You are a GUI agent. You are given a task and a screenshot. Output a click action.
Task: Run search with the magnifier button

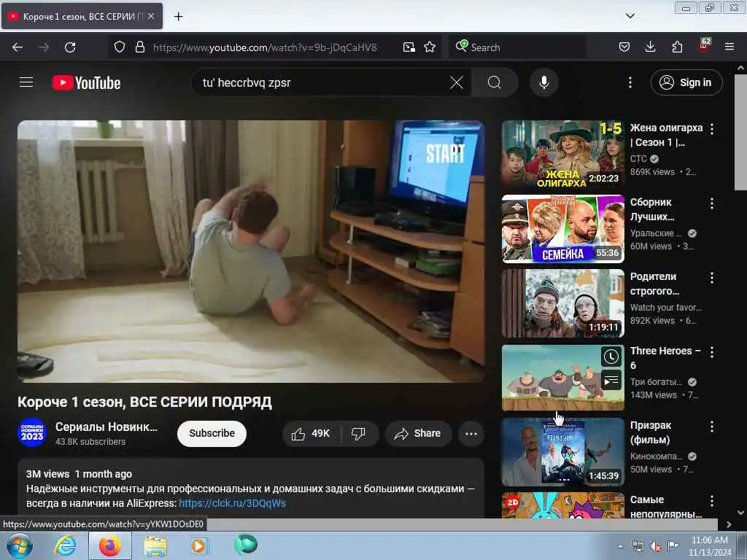coord(495,83)
